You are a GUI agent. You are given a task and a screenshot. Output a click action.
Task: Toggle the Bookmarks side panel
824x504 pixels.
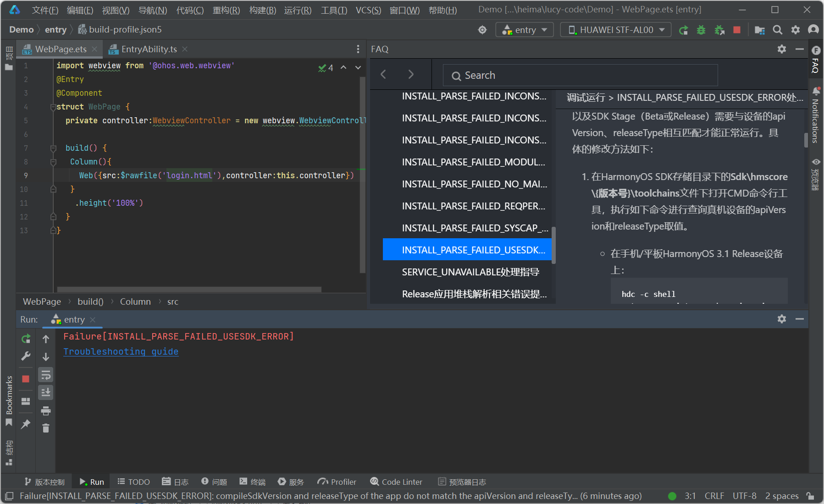pos(9,401)
